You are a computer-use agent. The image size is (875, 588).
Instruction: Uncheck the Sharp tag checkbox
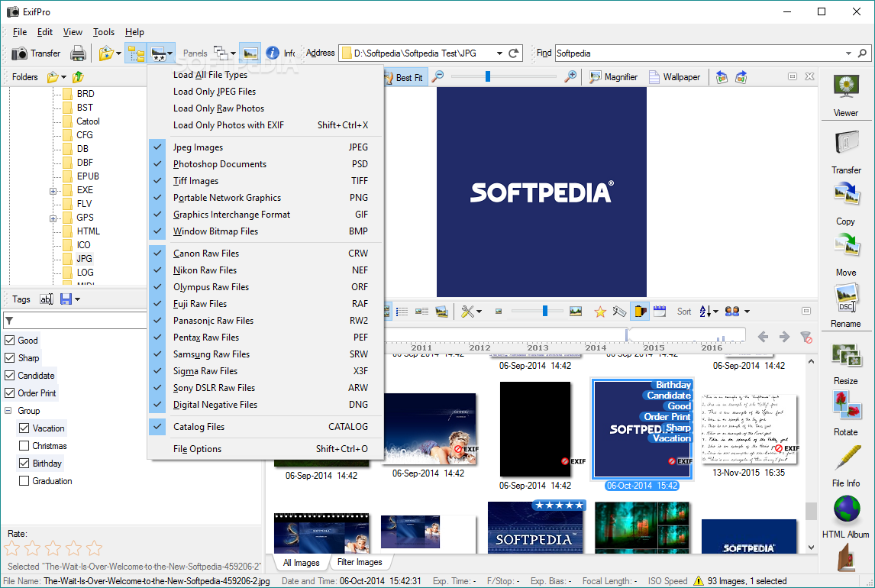pos(9,357)
